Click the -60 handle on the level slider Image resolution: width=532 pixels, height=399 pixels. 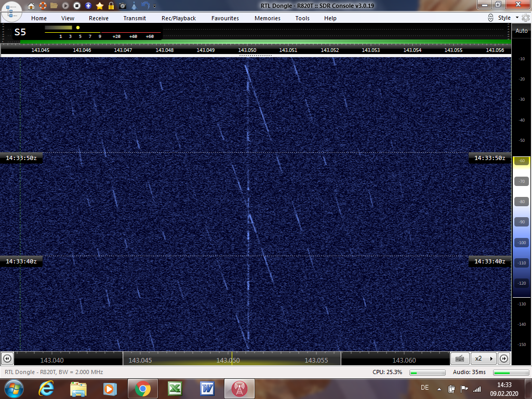click(x=522, y=161)
